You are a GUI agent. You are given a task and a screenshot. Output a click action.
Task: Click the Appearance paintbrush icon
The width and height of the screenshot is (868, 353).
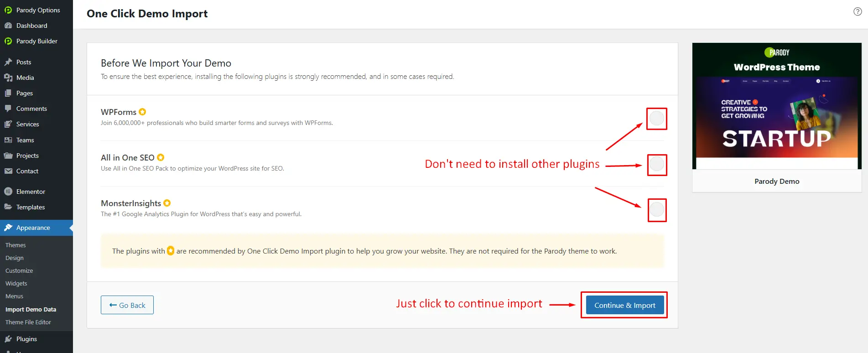[8, 228]
